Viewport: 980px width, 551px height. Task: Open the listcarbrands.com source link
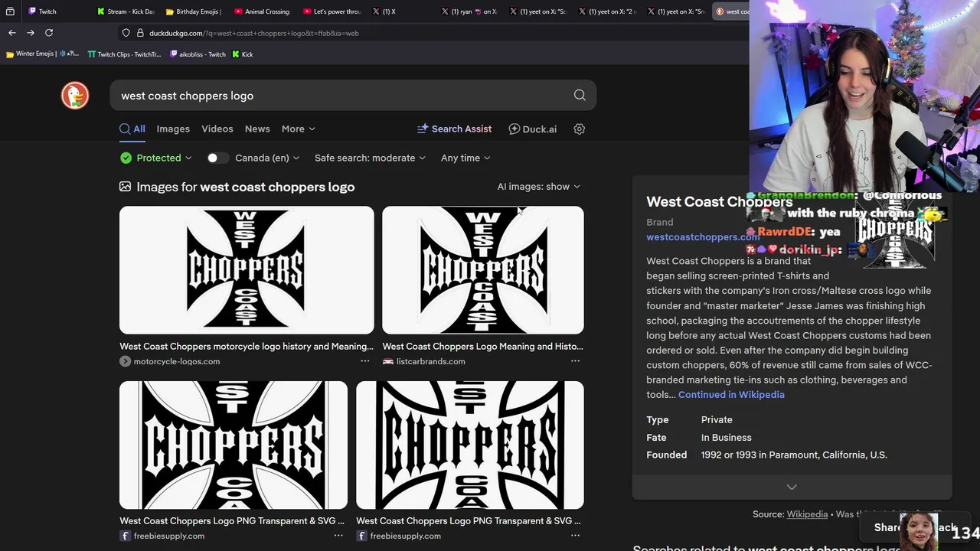coord(430,361)
